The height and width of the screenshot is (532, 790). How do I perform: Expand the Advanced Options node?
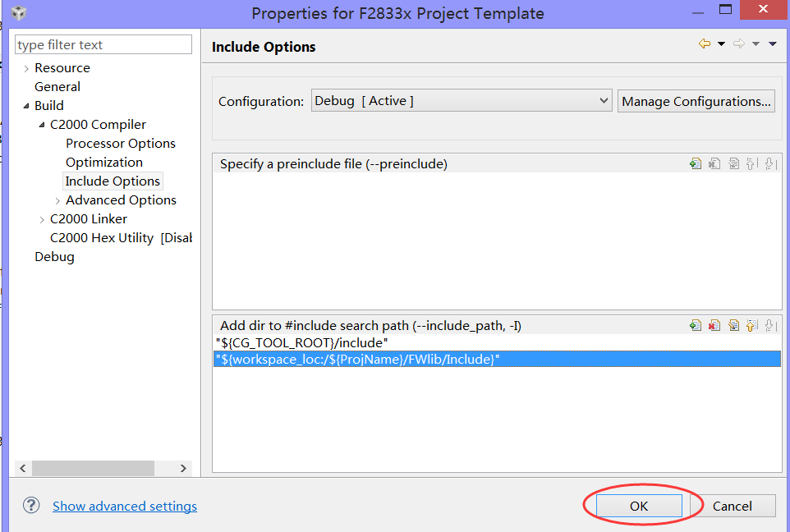[x=57, y=200]
